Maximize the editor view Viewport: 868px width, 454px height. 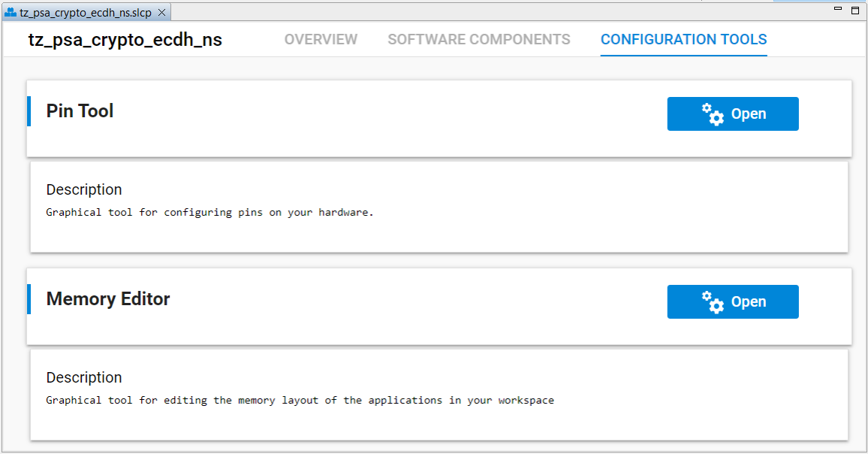coord(854,10)
